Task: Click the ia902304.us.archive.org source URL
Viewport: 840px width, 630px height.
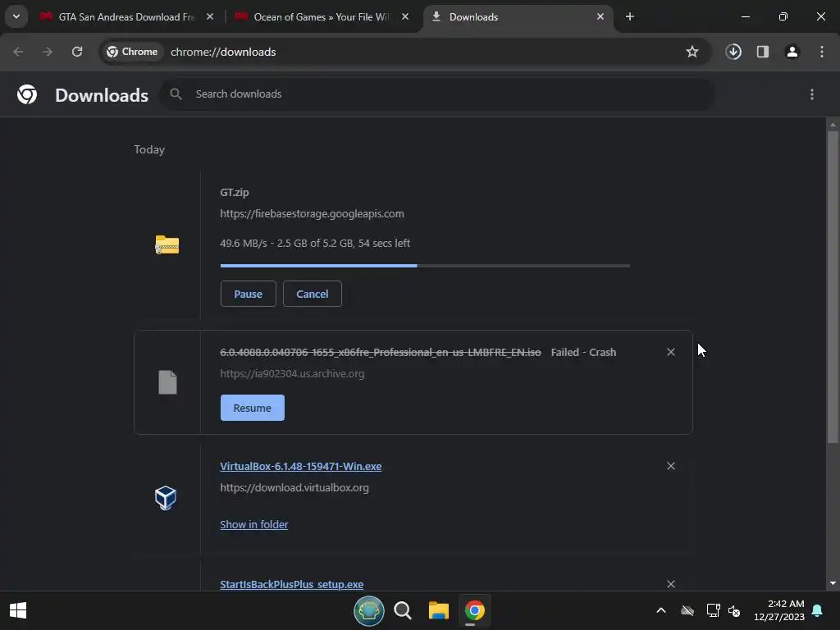Action: (292, 374)
